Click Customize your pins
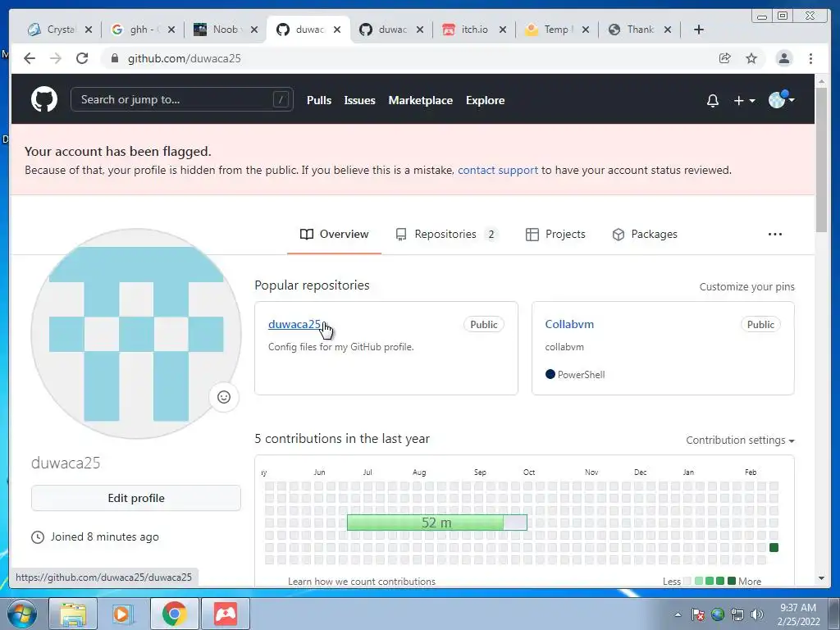Screen dimensions: 840x630 (x=746, y=286)
